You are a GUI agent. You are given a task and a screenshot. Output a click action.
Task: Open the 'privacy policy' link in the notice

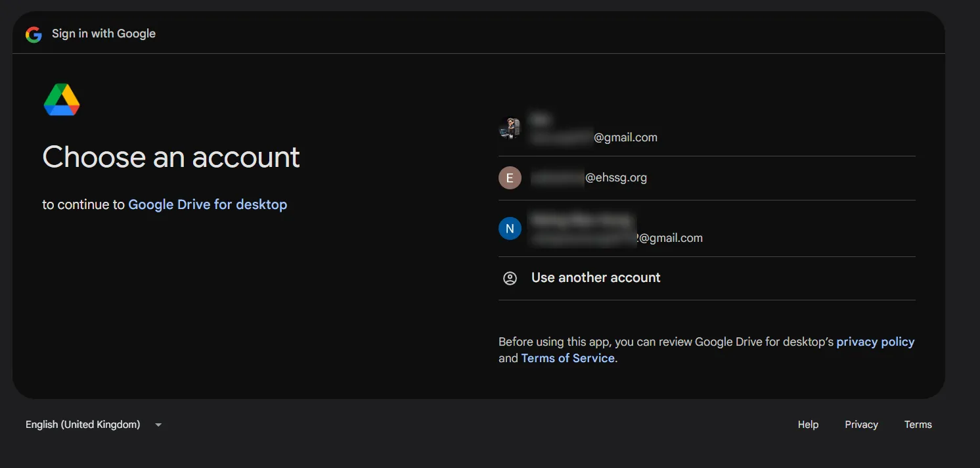coord(876,342)
